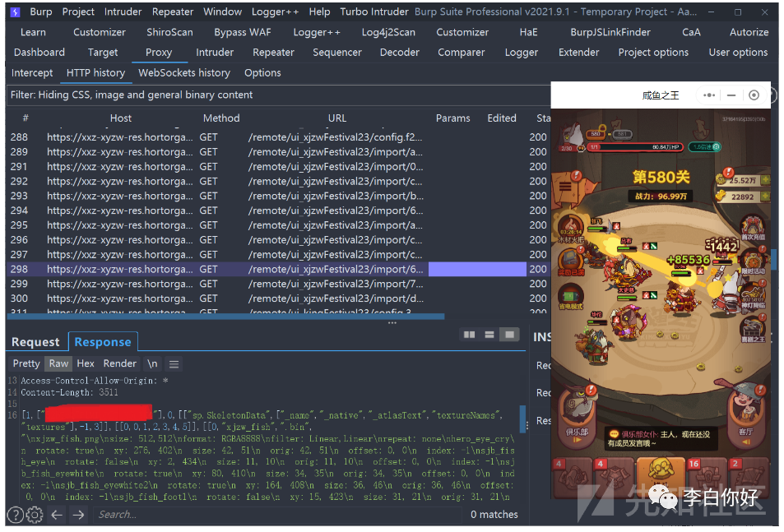
Task: Open the Sequencer tab
Action: pos(337,52)
